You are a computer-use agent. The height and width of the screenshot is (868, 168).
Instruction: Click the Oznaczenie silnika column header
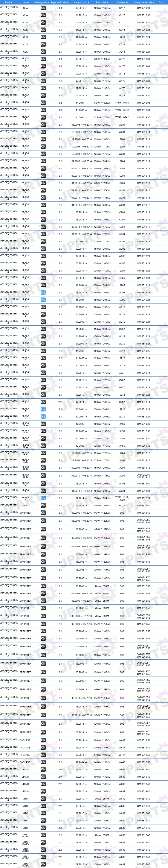tap(144, 2)
